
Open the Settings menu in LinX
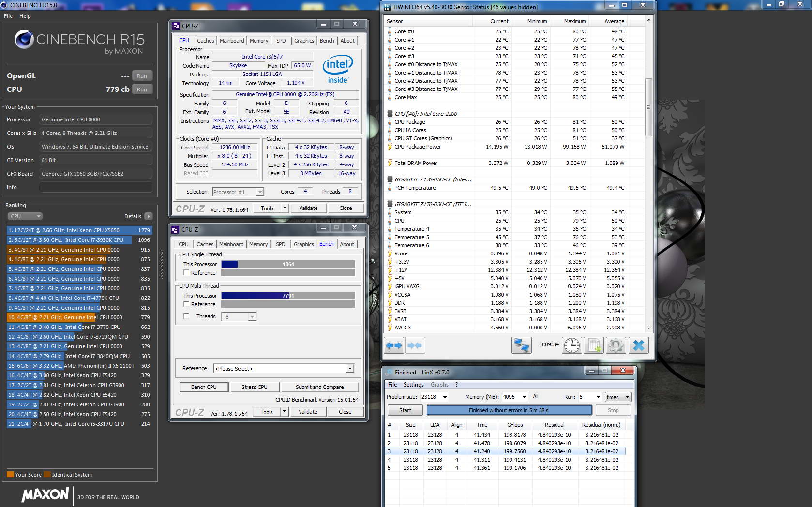click(413, 385)
